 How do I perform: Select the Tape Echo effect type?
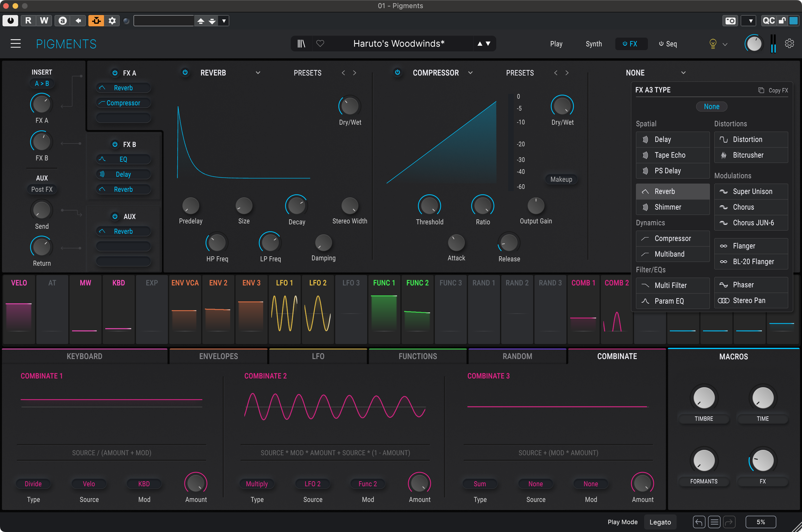pos(672,155)
